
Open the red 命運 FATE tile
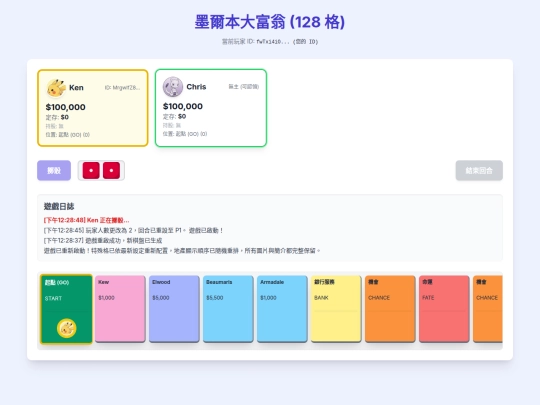click(444, 309)
